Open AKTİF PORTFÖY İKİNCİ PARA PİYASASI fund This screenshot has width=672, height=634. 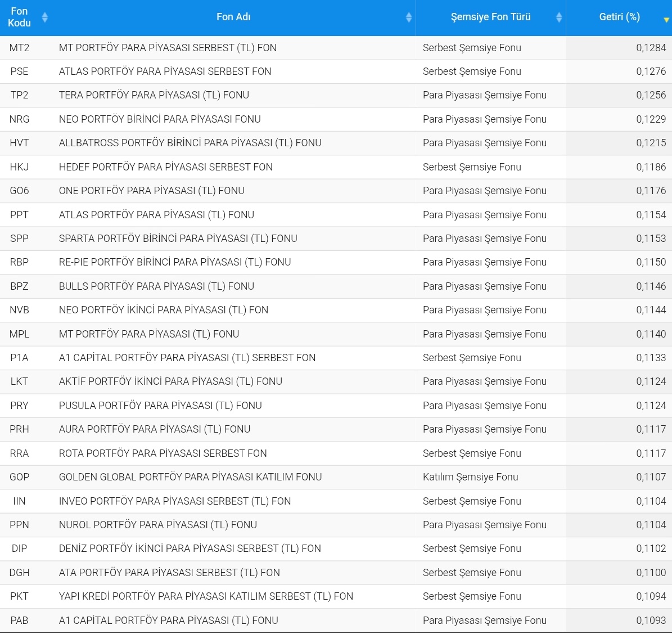(x=170, y=381)
